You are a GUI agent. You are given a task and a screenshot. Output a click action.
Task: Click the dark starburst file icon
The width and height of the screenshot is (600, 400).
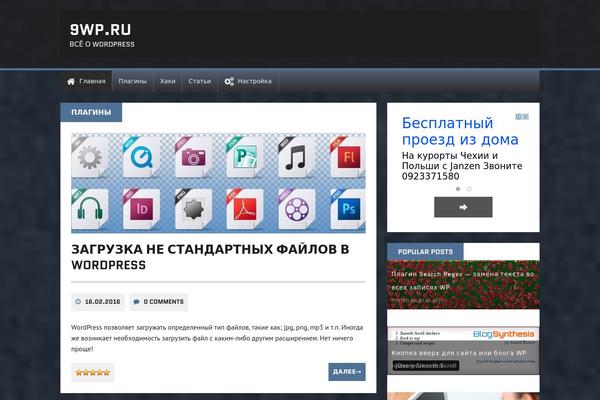[x=193, y=209]
